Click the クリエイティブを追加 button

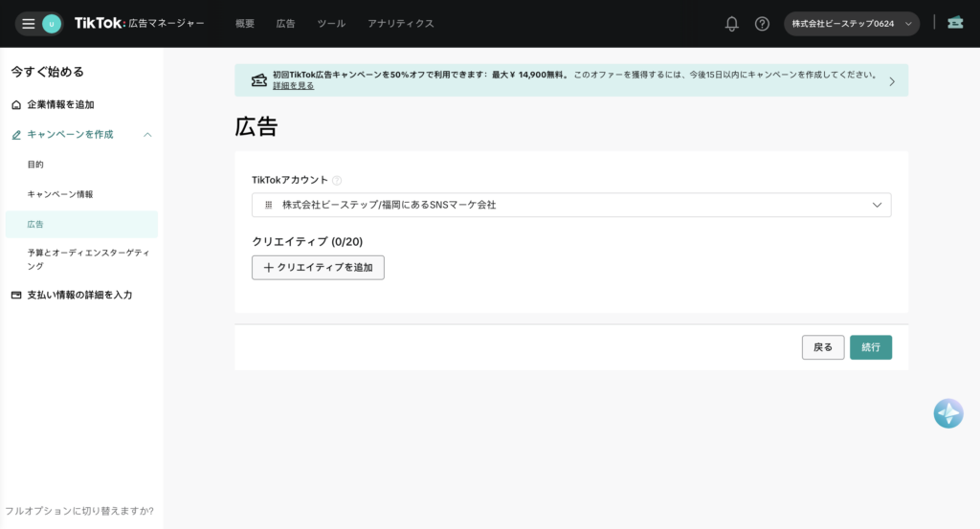(318, 267)
